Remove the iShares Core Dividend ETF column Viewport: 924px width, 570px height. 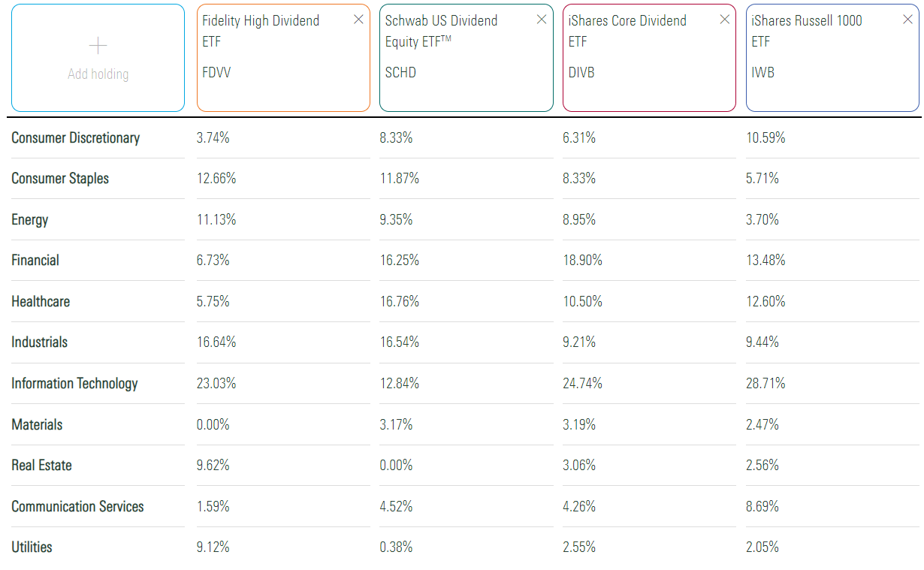coord(724,19)
